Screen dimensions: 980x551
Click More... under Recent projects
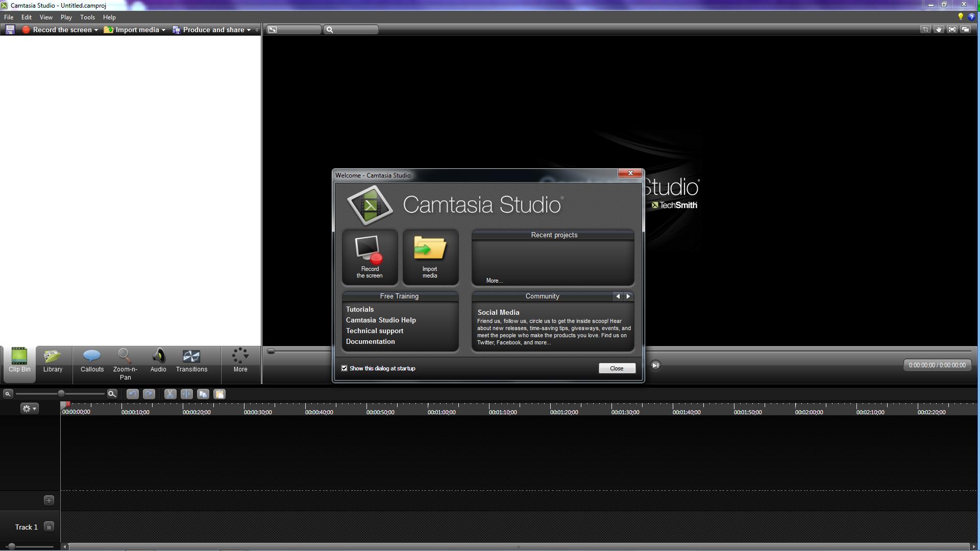click(494, 281)
